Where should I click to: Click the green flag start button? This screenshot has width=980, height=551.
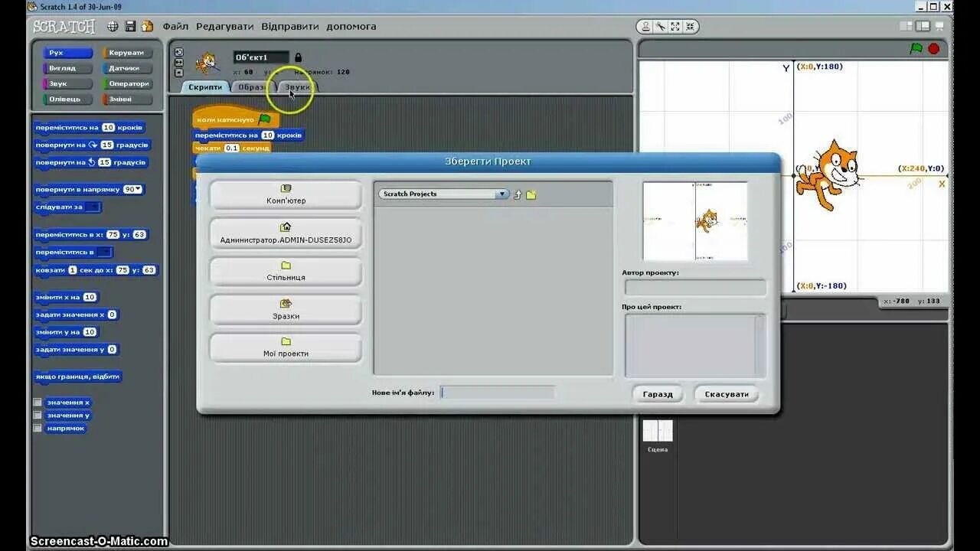point(916,48)
